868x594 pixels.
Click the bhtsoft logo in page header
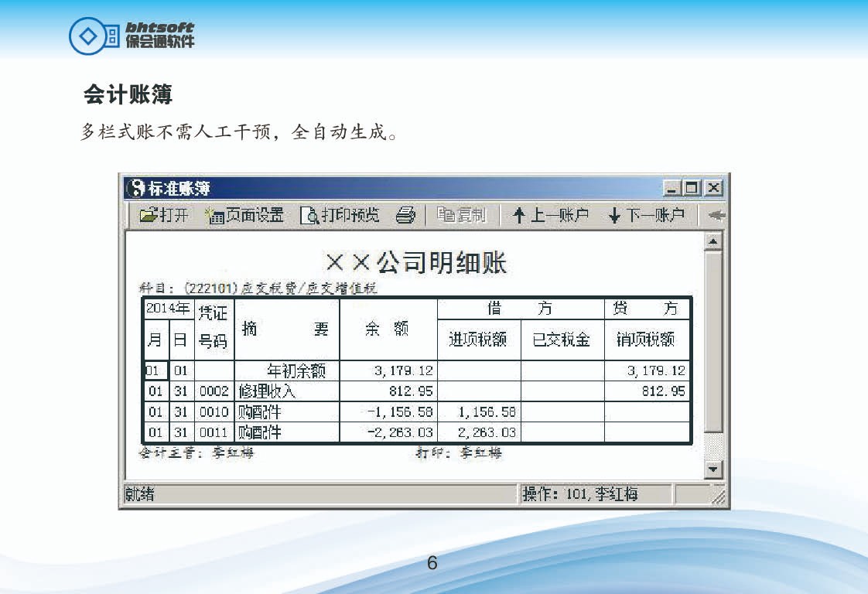132,36
